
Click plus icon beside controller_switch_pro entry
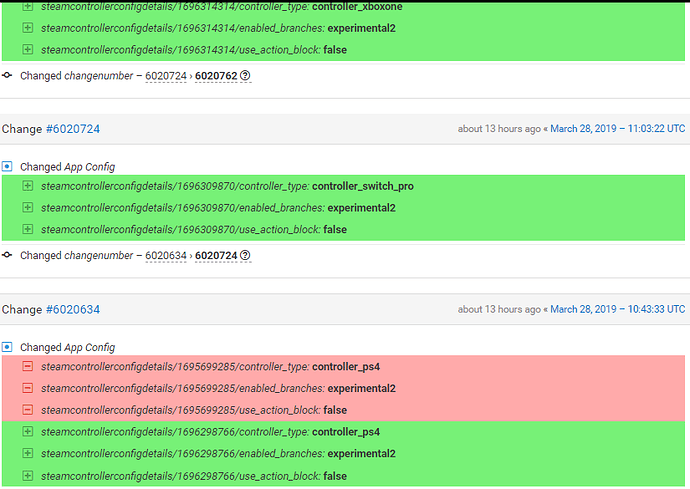(28, 186)
